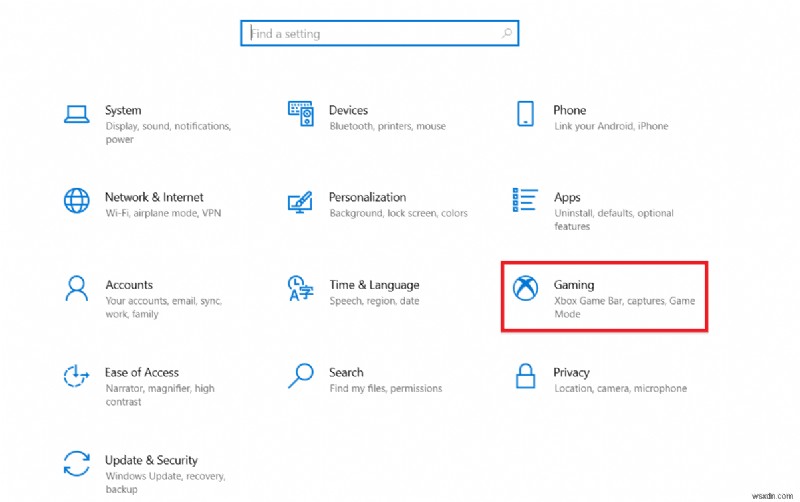
Task: Click the Xbox Gaming icon
Action: [x=525, y=288]
